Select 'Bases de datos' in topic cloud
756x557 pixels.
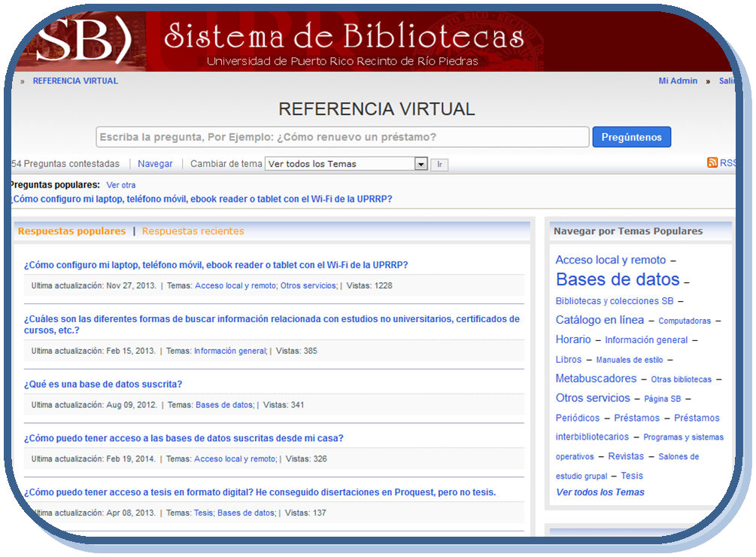point(618,279)
